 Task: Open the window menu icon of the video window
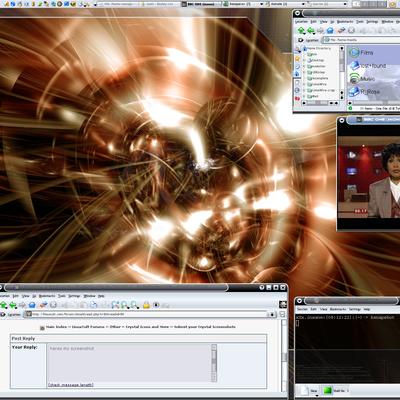click(x=342, y=120)
